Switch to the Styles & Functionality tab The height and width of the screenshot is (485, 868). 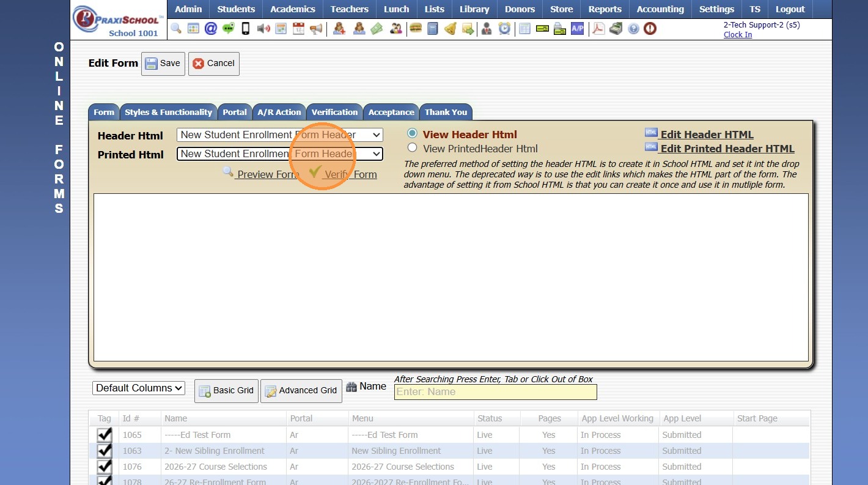[169, 112]
